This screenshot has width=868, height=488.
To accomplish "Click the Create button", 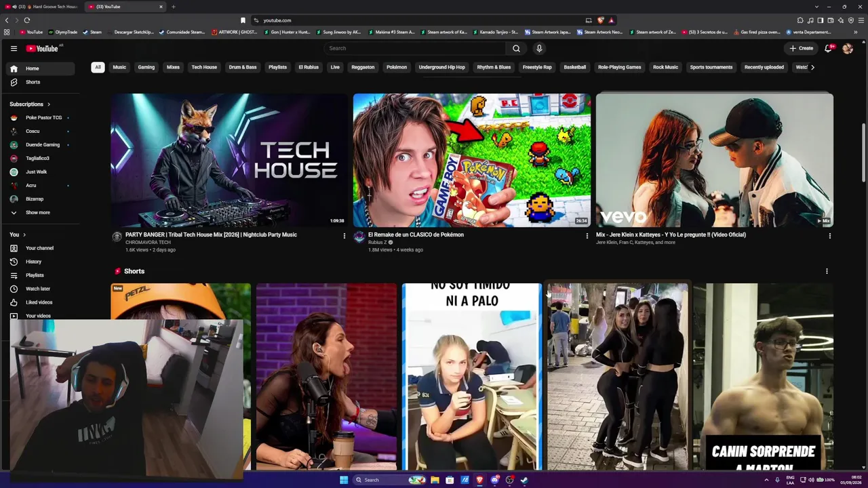I will (801, 48).
